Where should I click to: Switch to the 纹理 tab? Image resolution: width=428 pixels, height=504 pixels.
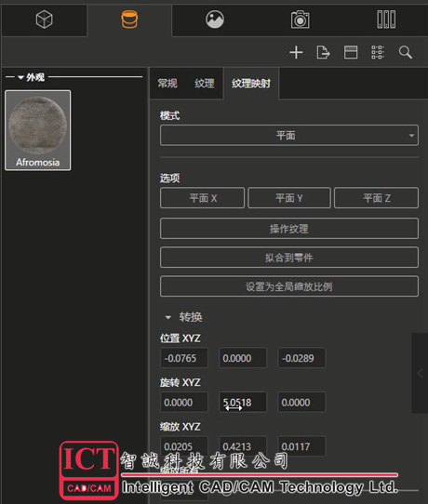[204, 84]
